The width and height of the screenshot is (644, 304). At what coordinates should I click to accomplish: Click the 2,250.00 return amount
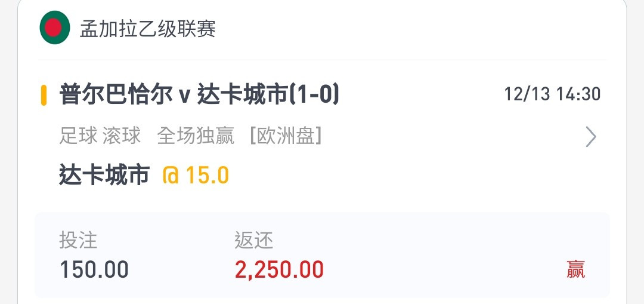click(279, 271)
